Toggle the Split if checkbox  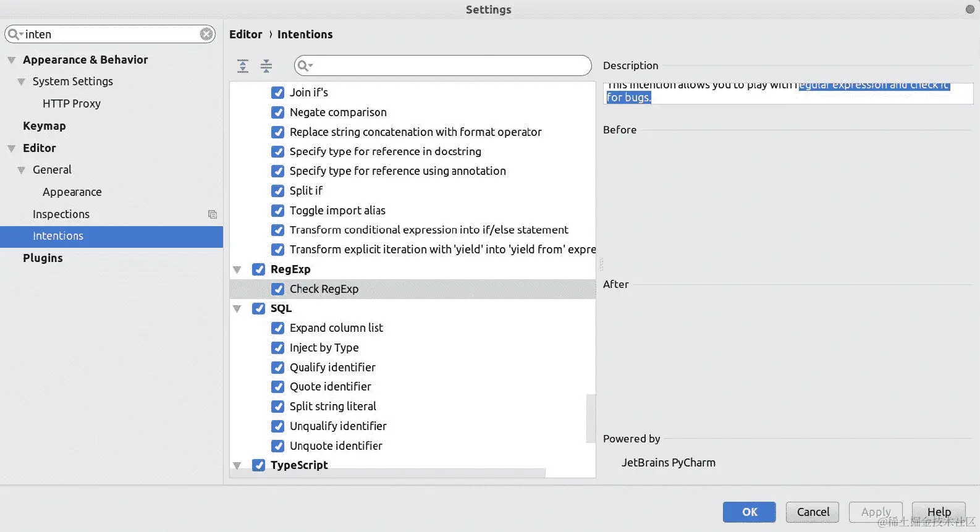(278, 191)
